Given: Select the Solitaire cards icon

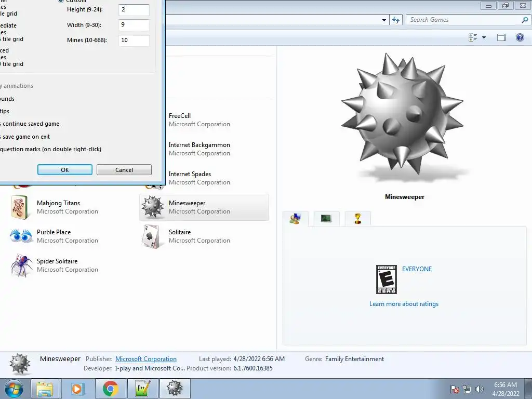Looking at the screenshot, I should click(x=151, y=236).
